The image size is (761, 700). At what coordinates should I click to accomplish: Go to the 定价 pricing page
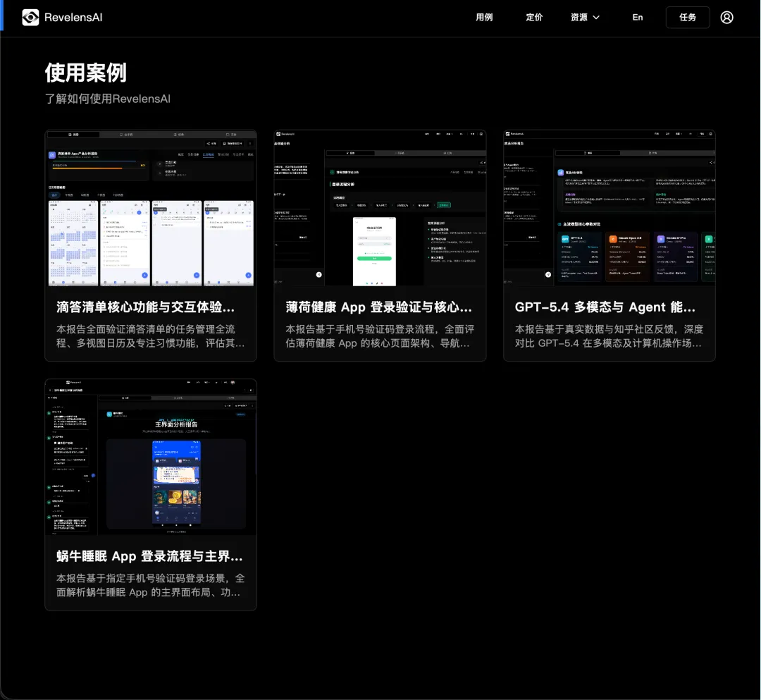[x=534, y=18]
